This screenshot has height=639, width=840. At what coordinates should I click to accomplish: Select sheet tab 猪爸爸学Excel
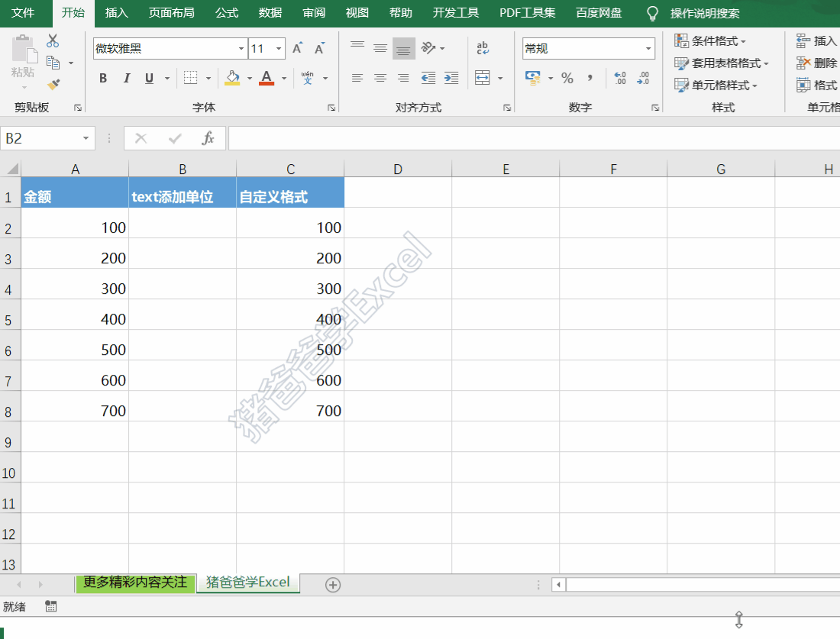(247, 583)
